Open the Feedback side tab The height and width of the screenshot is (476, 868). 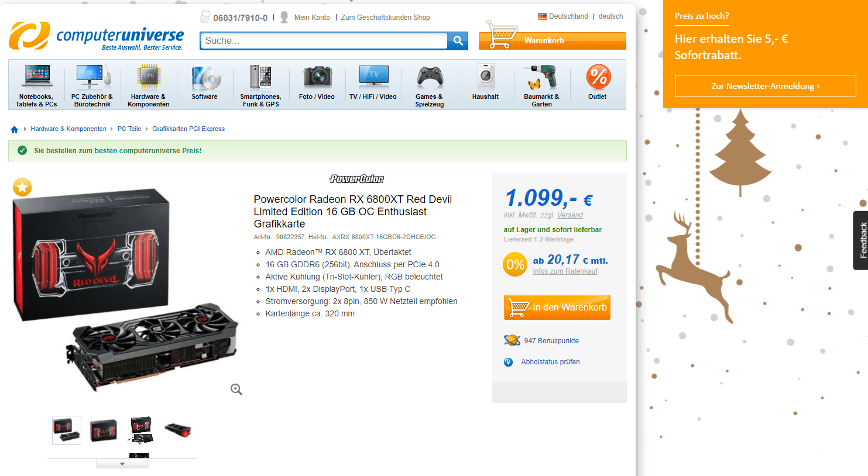pyautogui.click(x=861, y=240)
